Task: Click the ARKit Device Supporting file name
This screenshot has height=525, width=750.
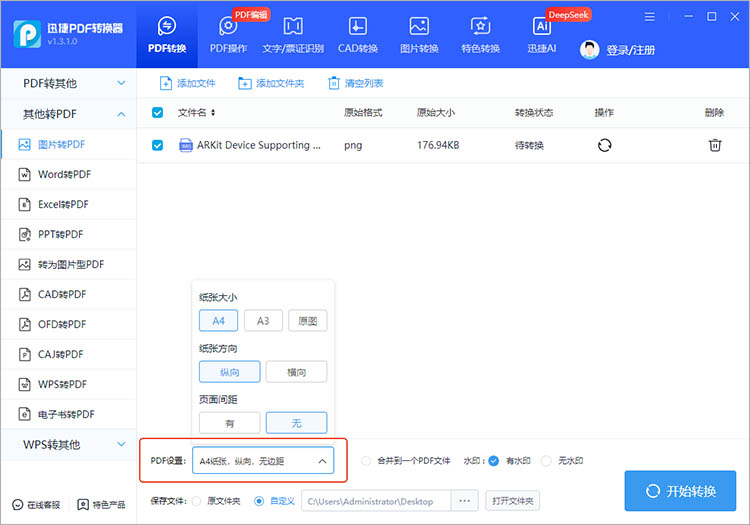Action: tap(259, 145)
